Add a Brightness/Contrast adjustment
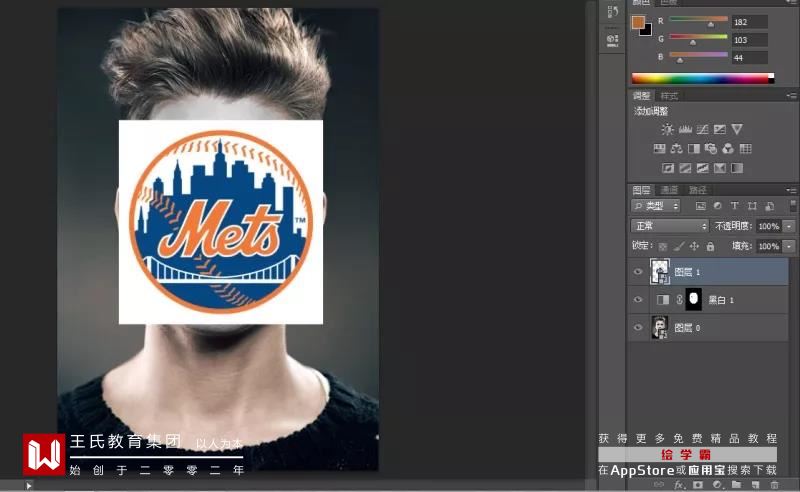Image resolution: width=800 pixels, height=492 pixels. (x=667, y=129)
